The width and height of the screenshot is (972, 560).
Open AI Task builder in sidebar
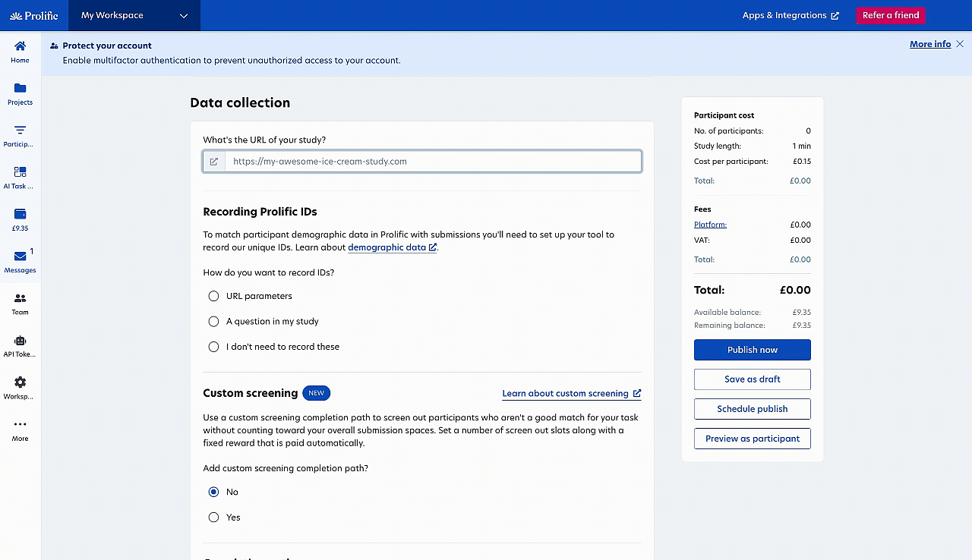20,178
